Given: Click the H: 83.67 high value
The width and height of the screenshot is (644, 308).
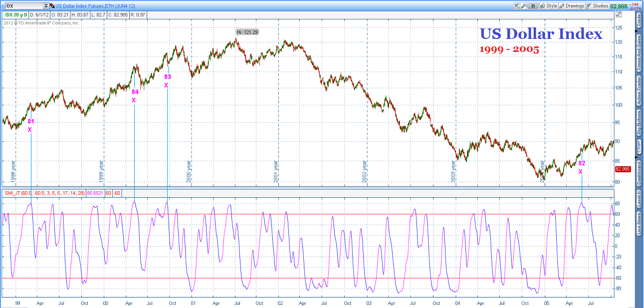Looking at the screenshot, I should point(80,15).
